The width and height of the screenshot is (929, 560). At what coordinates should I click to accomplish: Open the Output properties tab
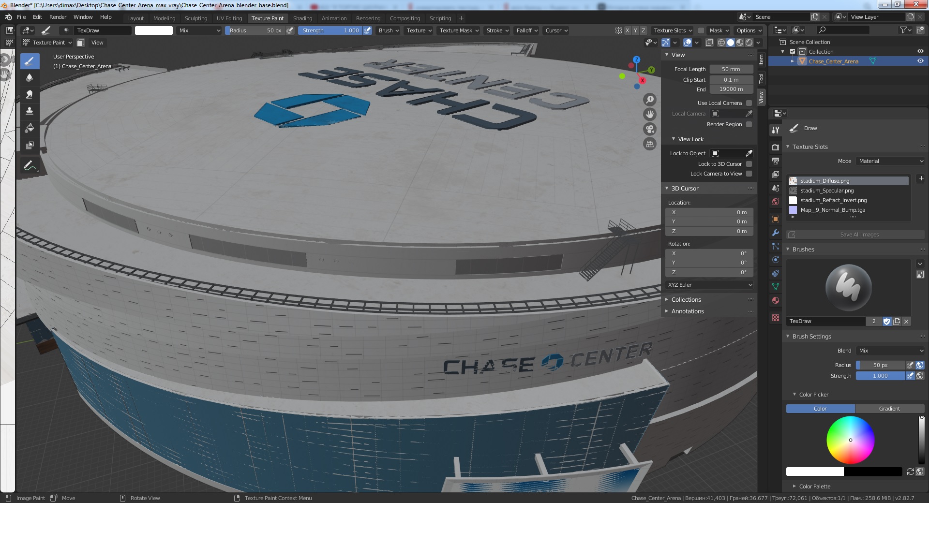(x=776, y=161)
